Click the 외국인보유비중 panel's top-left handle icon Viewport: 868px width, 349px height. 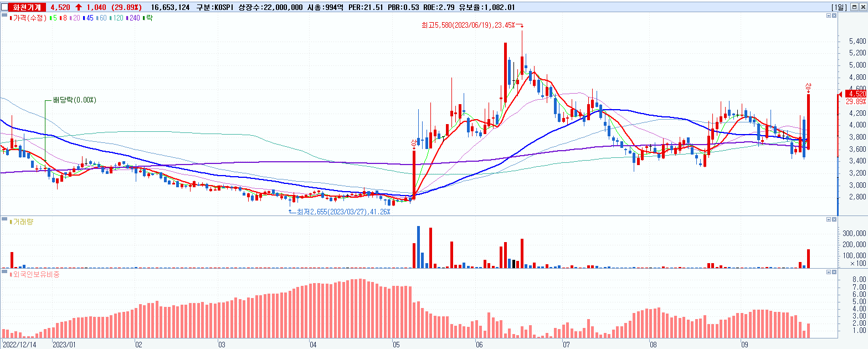point(4,273)
